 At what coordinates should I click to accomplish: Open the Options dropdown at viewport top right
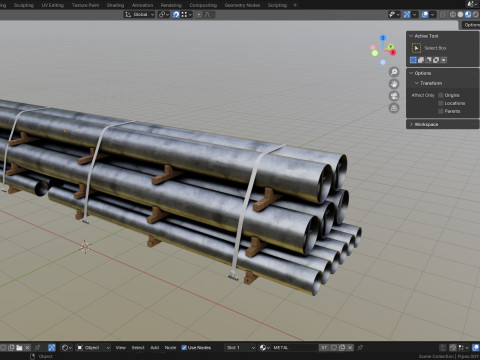tap(471, 25)
